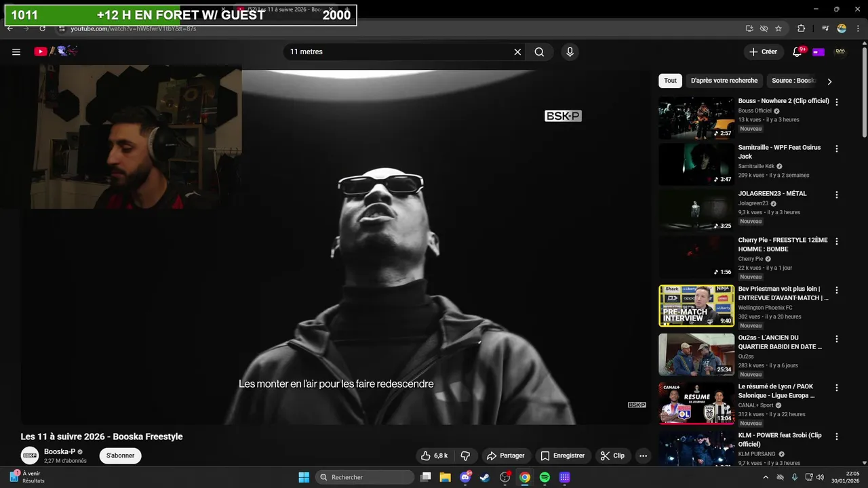The image size is (868, 488).
Task: Open Chrome profile avatar
Action: 842,28
